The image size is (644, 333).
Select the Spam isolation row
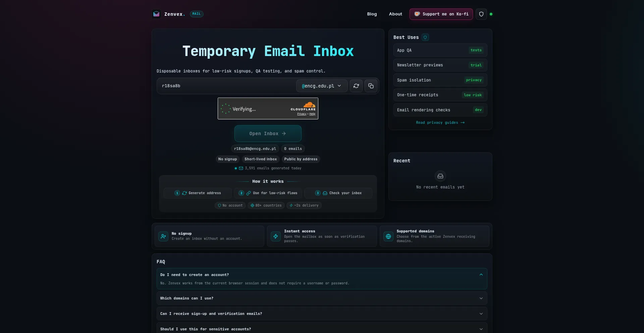(440, 80)
